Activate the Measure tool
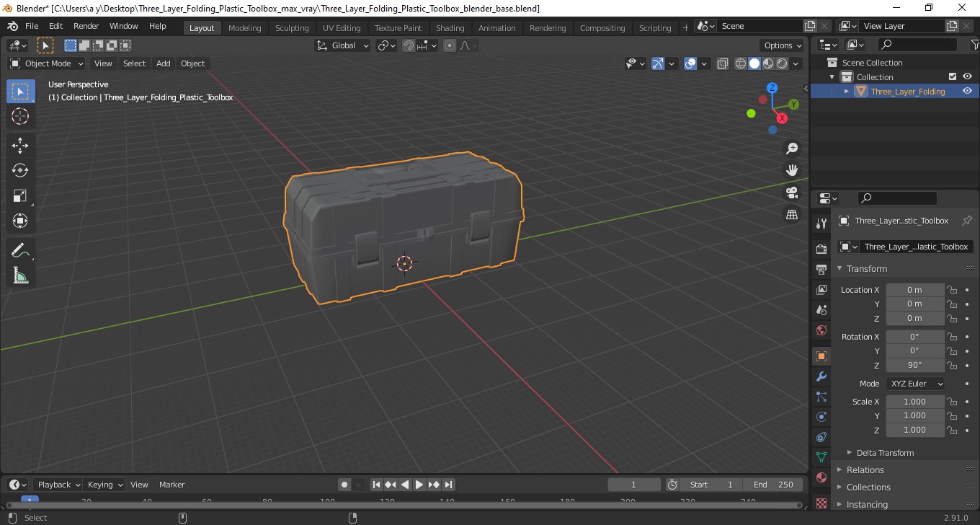 [x=20, y=276]
